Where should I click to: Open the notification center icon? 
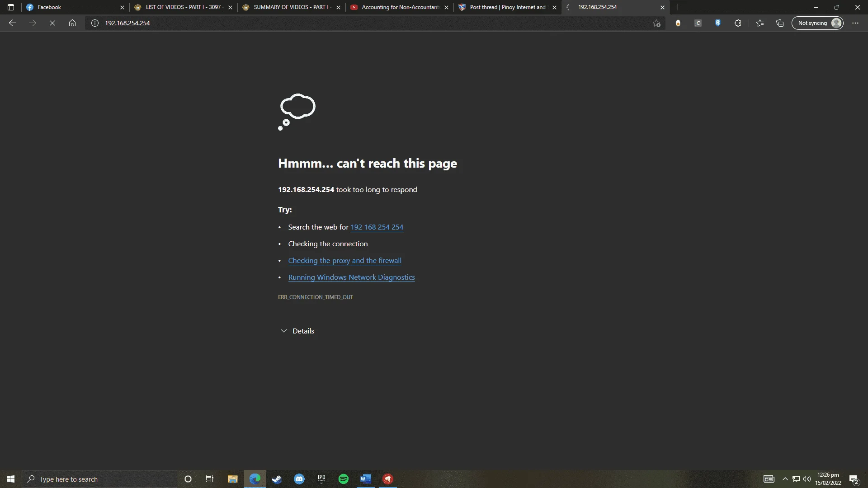coord(854,479)
